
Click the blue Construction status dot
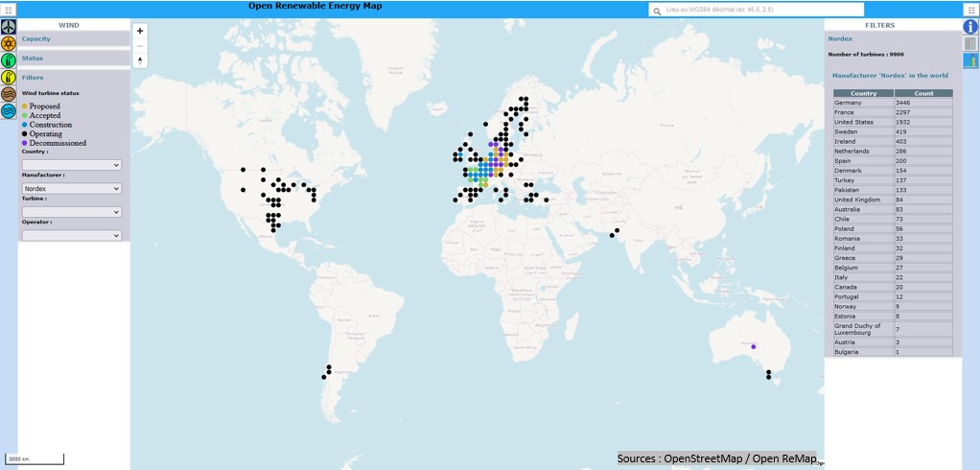point(24,125)
